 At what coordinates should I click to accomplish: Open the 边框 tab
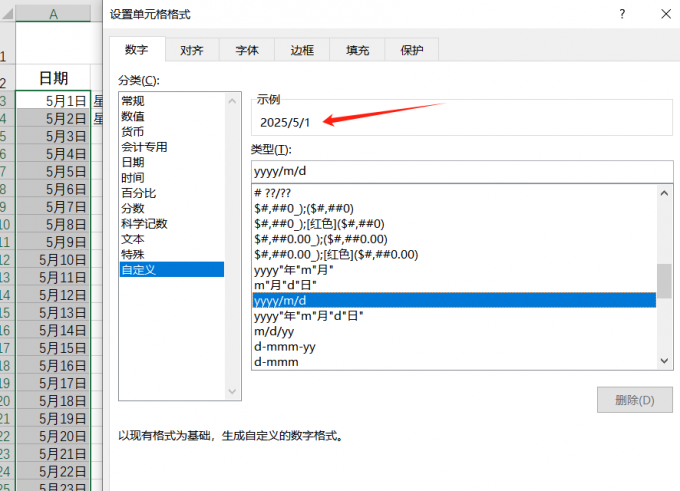(x=302, y=50)
